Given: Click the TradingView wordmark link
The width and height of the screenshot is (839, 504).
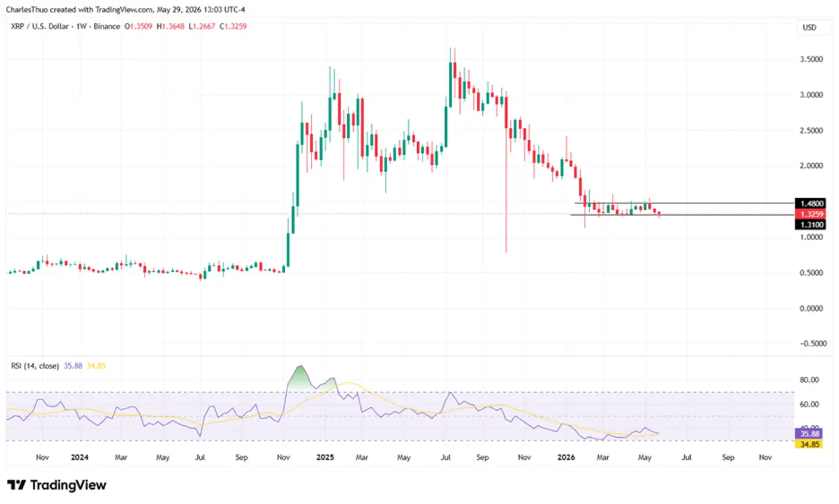Looking at the screenshot, I should 68,485.
